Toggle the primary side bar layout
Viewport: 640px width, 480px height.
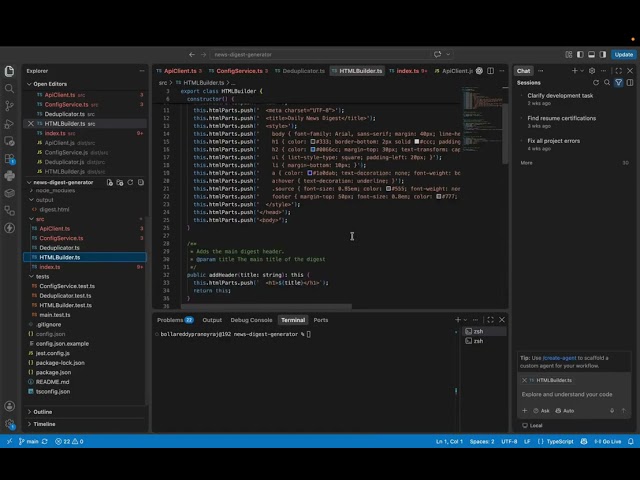click(580, 54)
